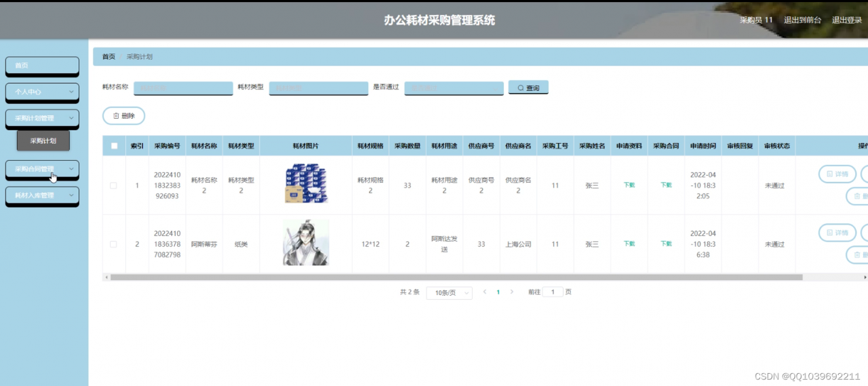Click 退出到前台 in the header
The width and height of the screenshot is (868, 386).
click(802, 20)
